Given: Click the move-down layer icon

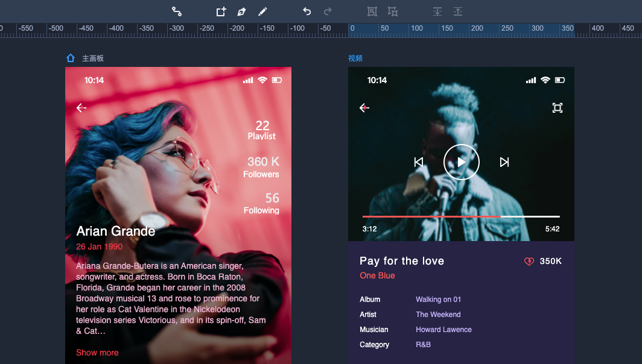Looking at the screenshot, I should click(x=437, y=11).
